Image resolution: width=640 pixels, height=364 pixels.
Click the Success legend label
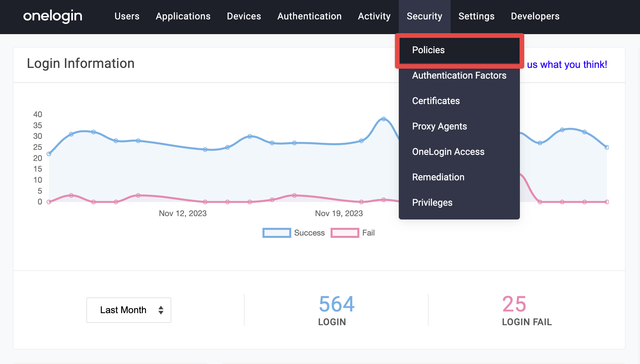pos(309,233)
